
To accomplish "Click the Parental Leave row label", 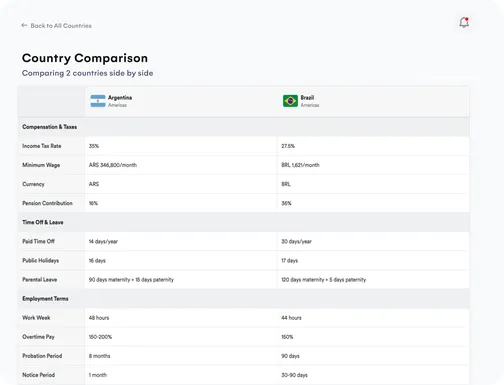I will pos(40,279).
